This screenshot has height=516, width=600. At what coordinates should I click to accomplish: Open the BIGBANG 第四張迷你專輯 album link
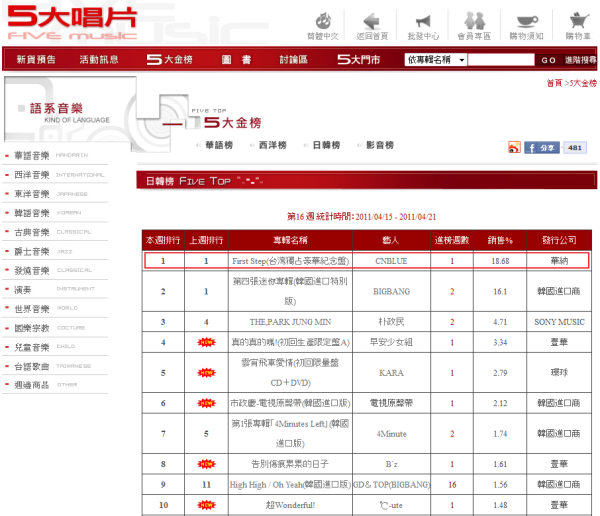[x=290, y=291]
